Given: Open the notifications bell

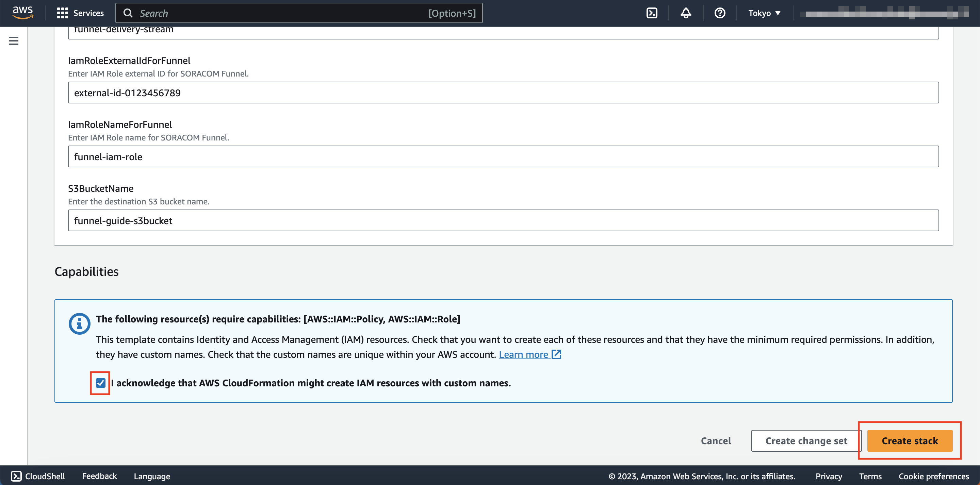Looking at the screenshot, I should [686, 13].
